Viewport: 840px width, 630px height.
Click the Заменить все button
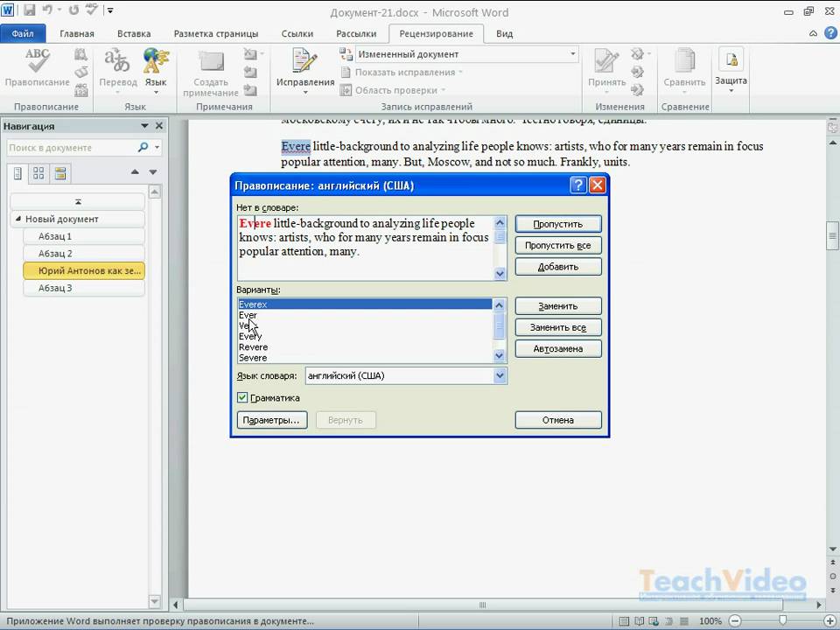[558, 327]
